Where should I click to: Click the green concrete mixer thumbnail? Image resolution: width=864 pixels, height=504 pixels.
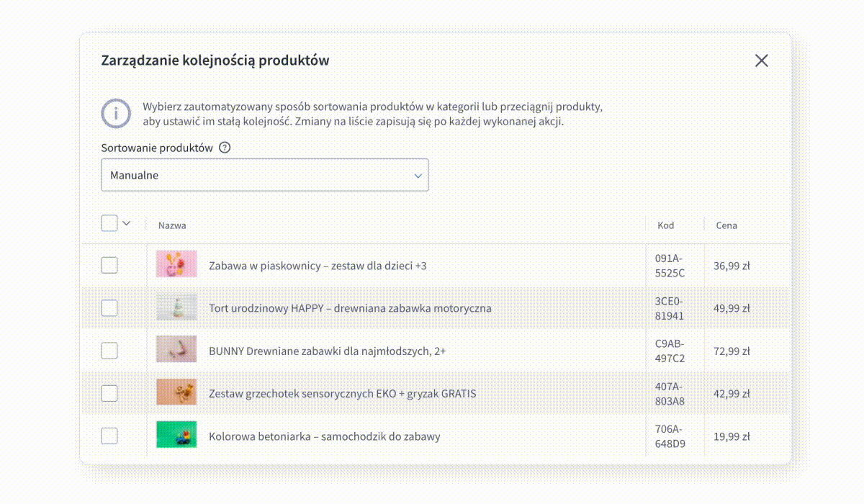(x=176, y=435)
